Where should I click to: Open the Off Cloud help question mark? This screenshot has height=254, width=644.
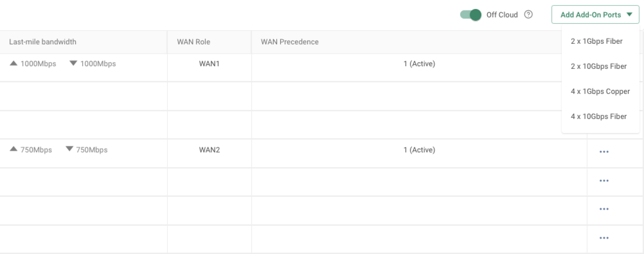528,14
